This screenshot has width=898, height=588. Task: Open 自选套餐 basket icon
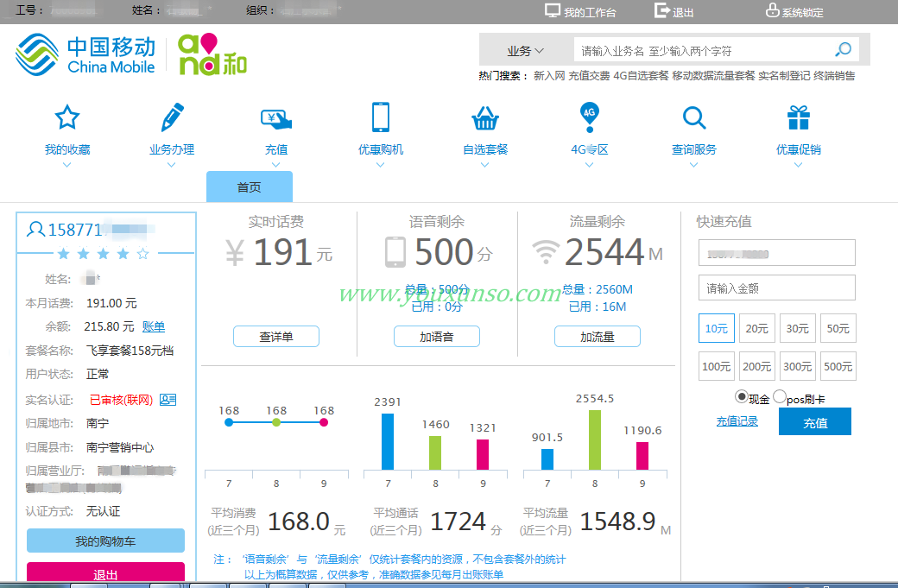click(x=485, y=118)
